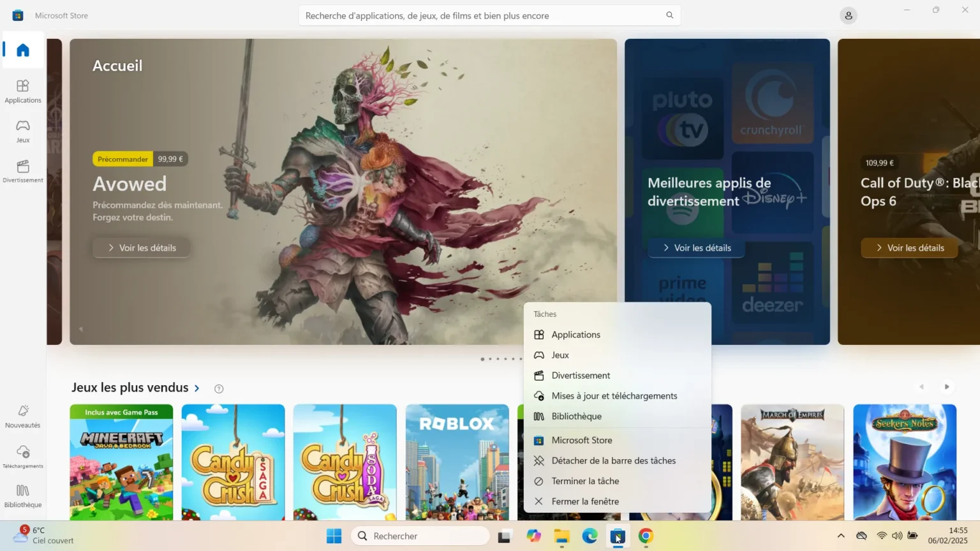Open the Jeux sidebar section
The image size is (980, 551).
tap(23, 131)
